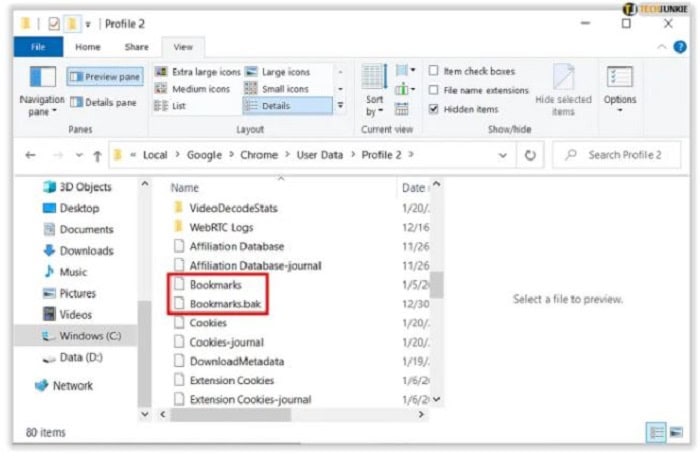Image resolution: width=700 pixels, height=457 pixels.
Task: Select 3D Objects in navigation pane
Action: [x=77, y=187]
